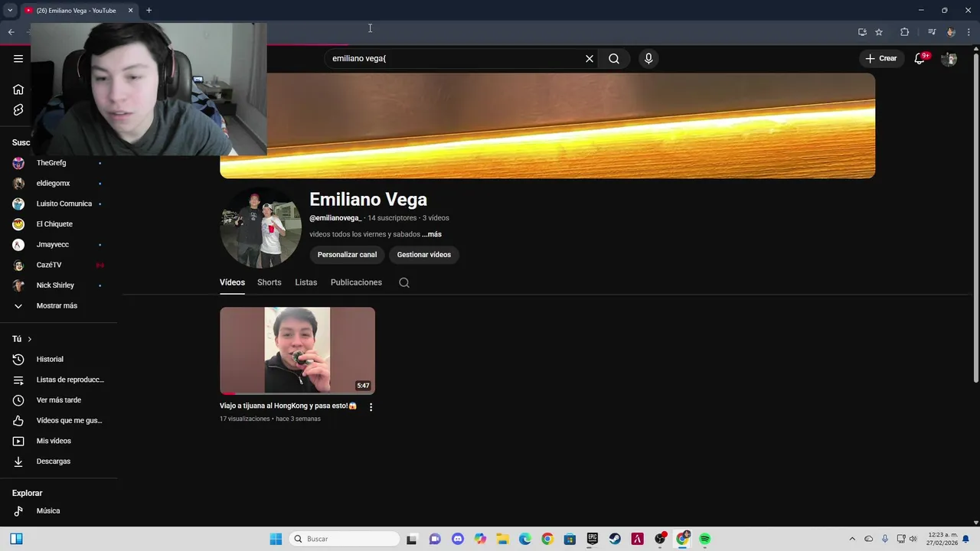Go back in browser history

(x=11, y=32)
